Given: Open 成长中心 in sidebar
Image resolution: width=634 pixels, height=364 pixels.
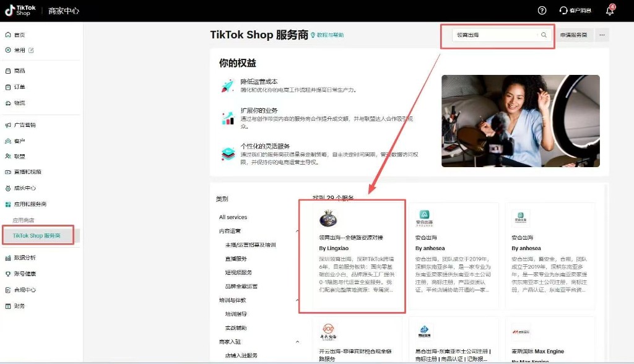Looking at the screenshot, I should click(25, 188).
